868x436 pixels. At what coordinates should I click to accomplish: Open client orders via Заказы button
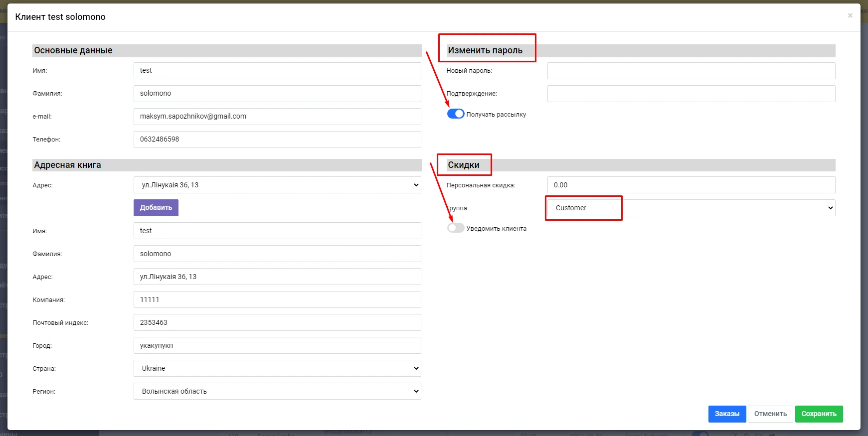[x=726, y=414]
